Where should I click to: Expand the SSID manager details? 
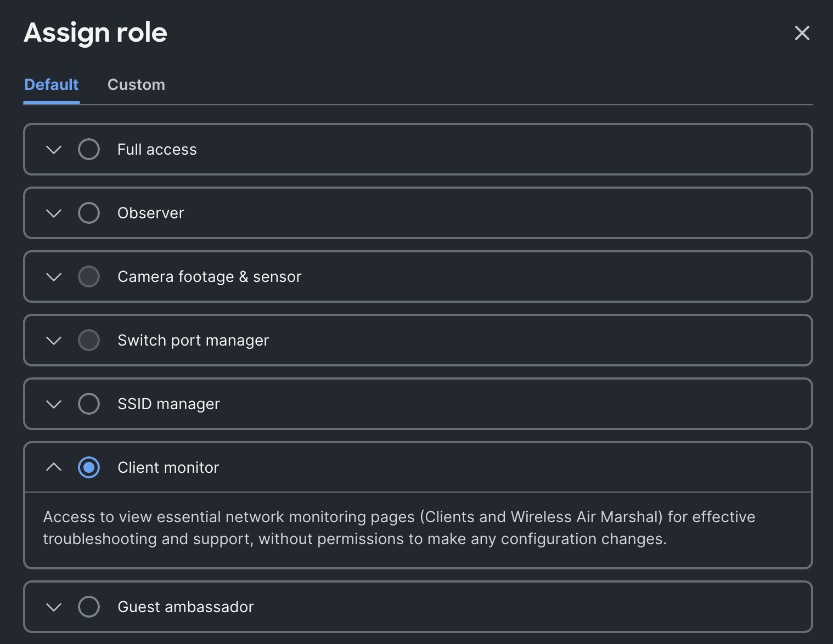54,404
